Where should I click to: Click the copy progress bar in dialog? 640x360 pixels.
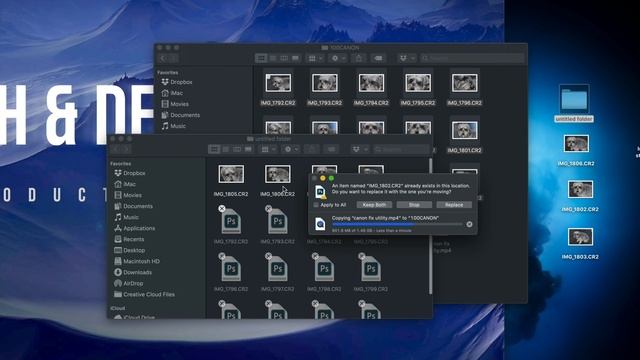tap(397, 224)
